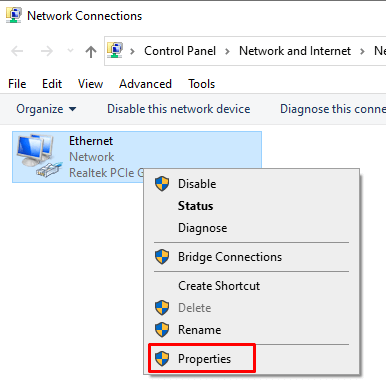Click the Up one level arrow
The height and width of the screenshot is (385, 386).
coord(91,52)
